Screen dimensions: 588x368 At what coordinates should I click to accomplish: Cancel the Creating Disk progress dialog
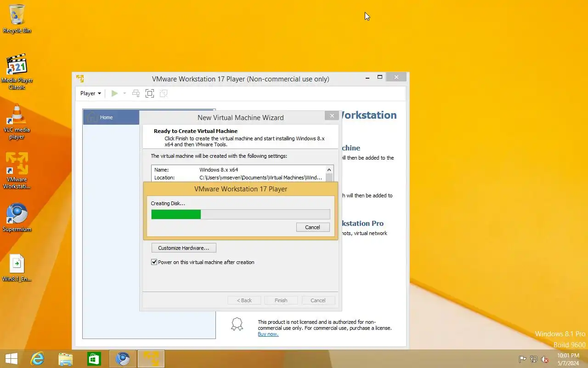coord(312,227)
